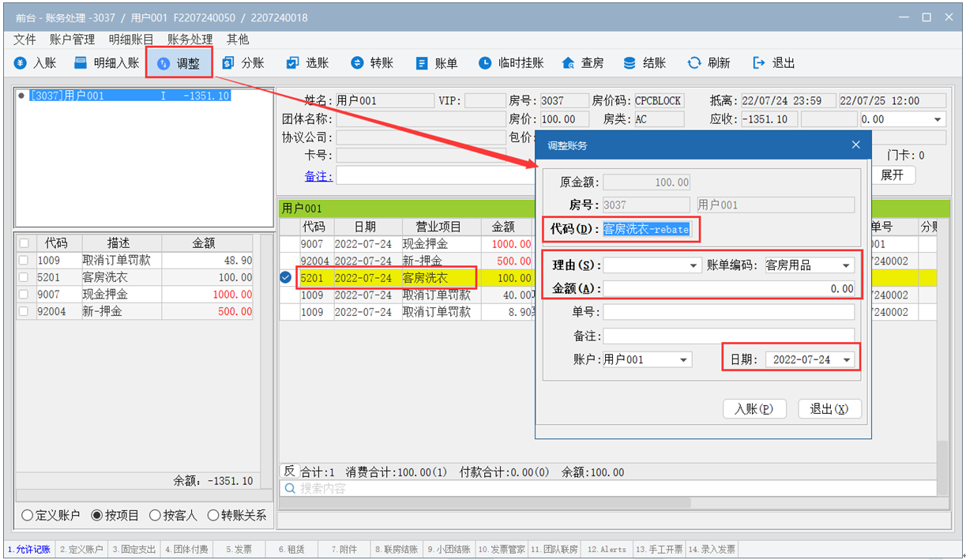Click the 备注 link

pyautogui.click(x=318, y=176)
